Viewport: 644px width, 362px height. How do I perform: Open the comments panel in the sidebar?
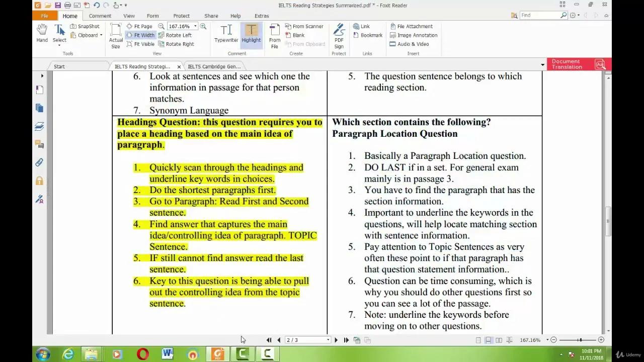pos(40,144)
